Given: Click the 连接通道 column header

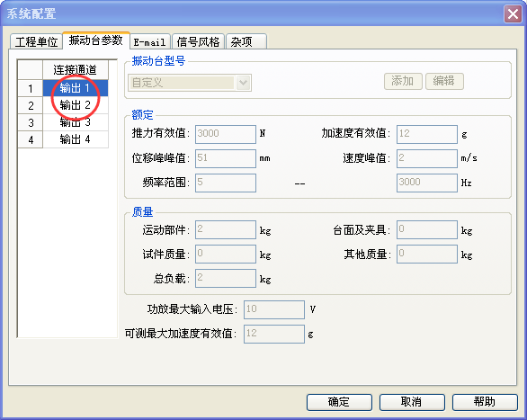Looking at the screenshot, I should coord(76,70).
